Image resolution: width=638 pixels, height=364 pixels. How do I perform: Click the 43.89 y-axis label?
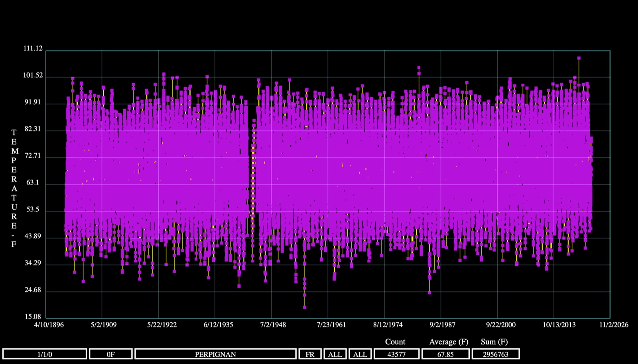point(33,236)
